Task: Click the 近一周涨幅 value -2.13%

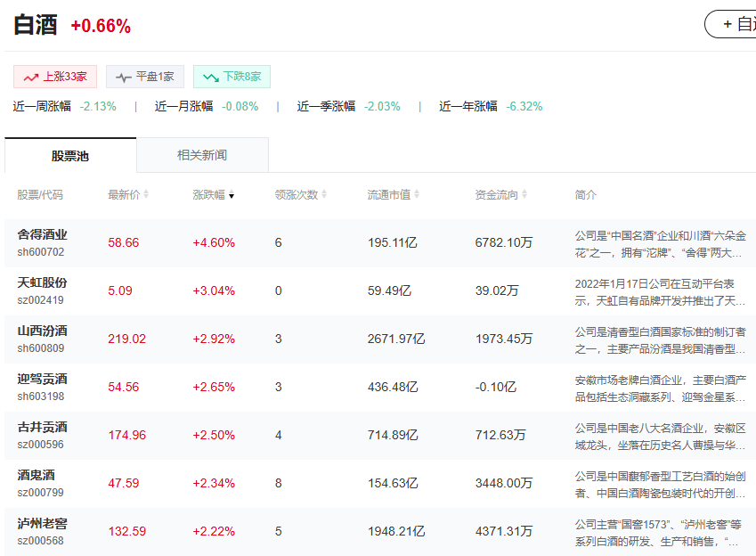Action: pos(98,106)
